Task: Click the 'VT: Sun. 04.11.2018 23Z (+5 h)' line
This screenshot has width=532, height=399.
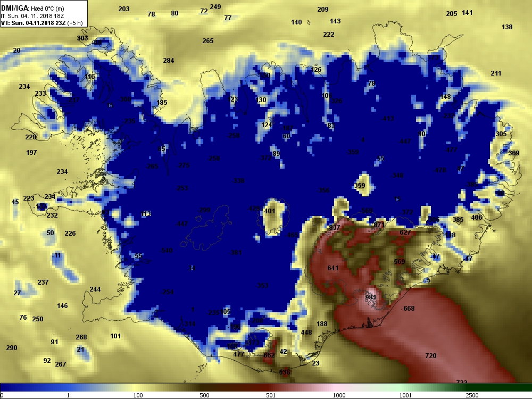Action: [41, 23]
